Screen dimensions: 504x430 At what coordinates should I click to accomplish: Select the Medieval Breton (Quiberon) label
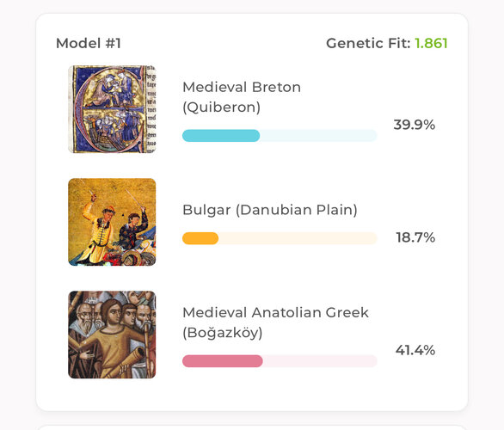pos(242,97)
